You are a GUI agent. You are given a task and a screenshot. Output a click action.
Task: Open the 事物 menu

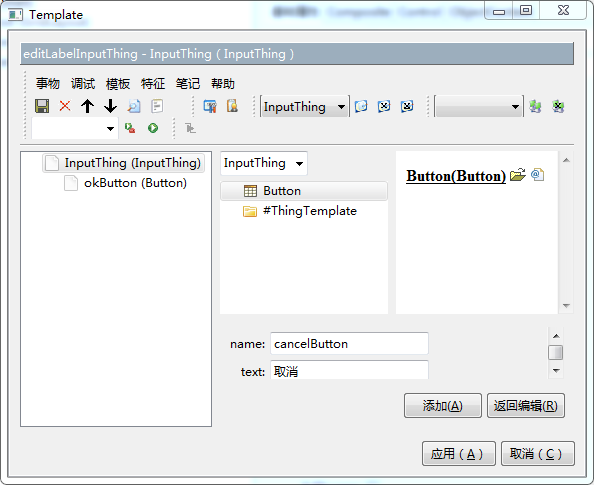click(48, 83)
